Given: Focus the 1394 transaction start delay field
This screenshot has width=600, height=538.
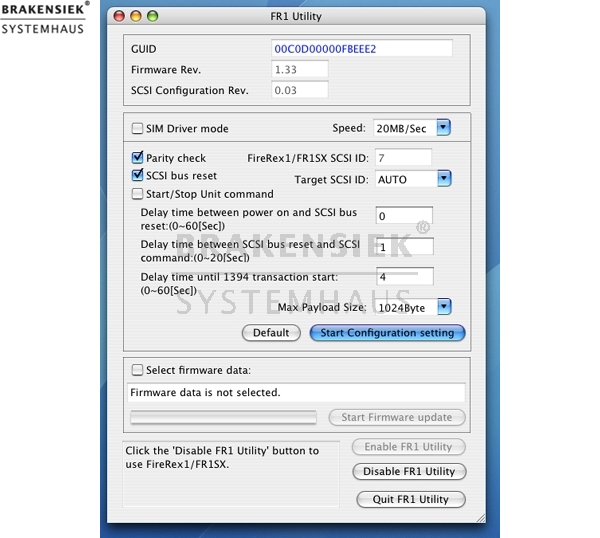Looking at the screenshot, I should (x=405, y=276).
